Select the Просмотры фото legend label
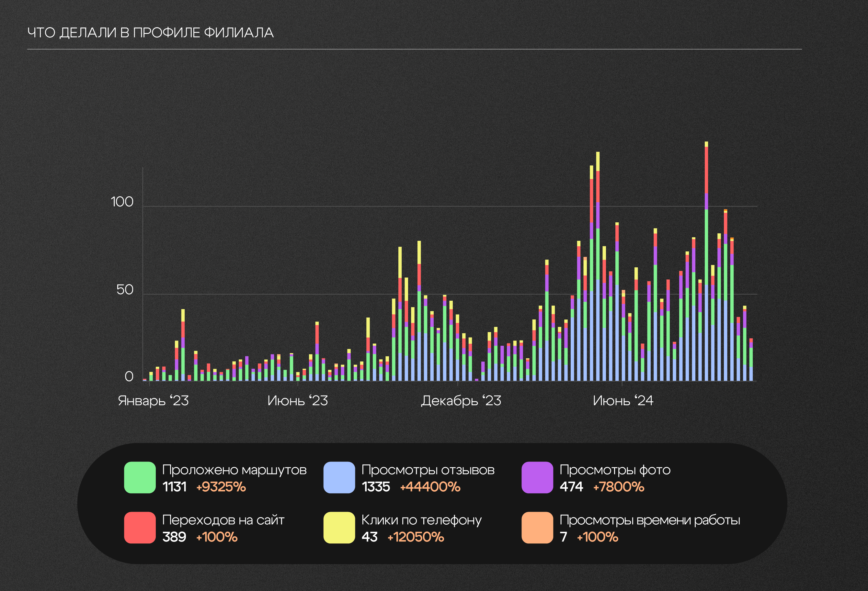This screenshot has width=868, height=591. tap(615, 470)
